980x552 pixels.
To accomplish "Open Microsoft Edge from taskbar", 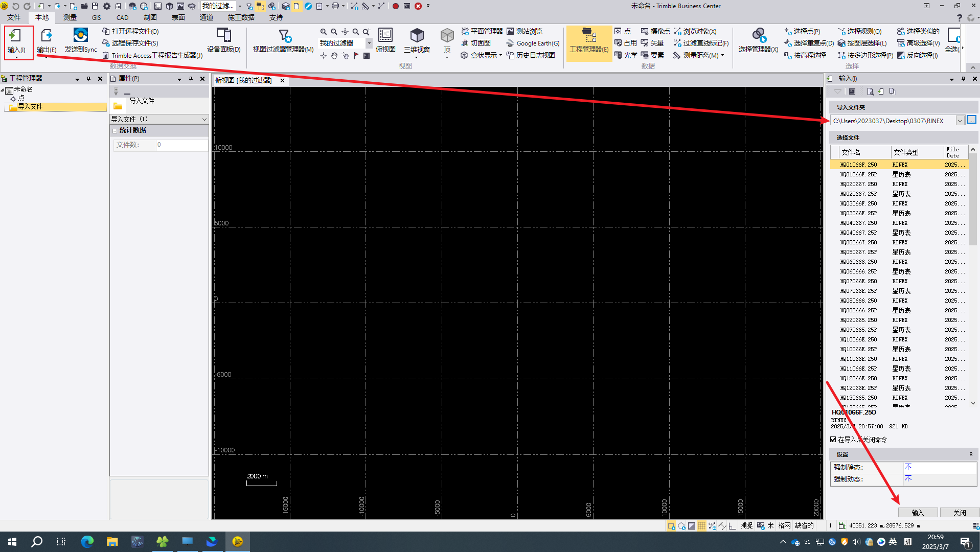I will pos(87,542).
